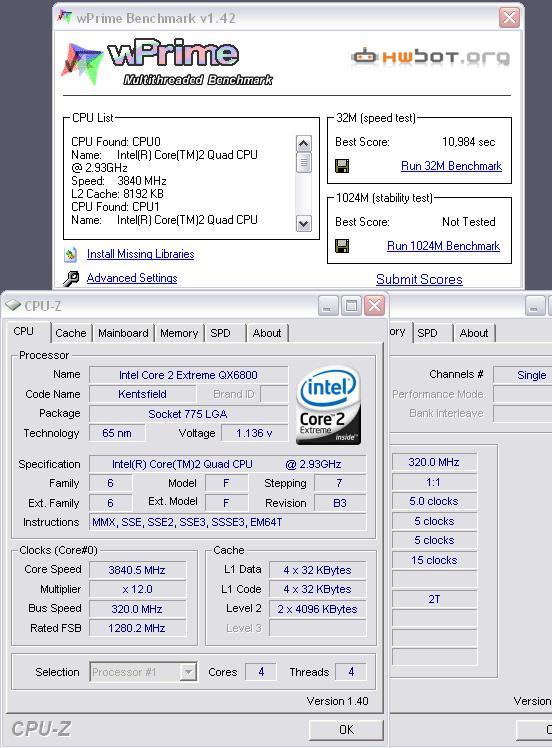Image resolution: width=552 pixels, height=748 pixels.
Task: Maximize the front CPU-Z window
Action: tap(351, 306)
